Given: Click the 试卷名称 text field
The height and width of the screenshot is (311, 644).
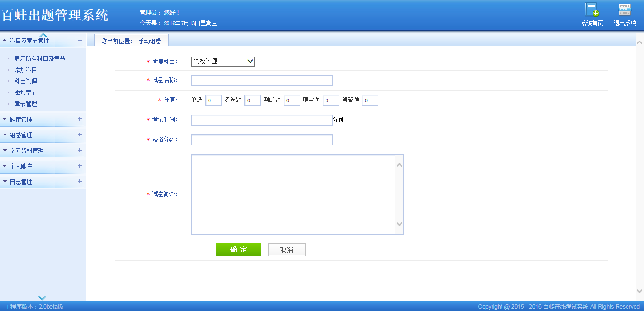Looking at the screenshot, I should point(261,81).
